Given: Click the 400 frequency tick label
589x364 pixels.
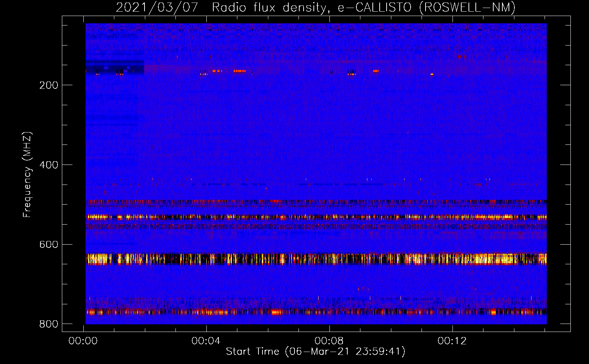Looking at the screenshot, I should [49, 165].
